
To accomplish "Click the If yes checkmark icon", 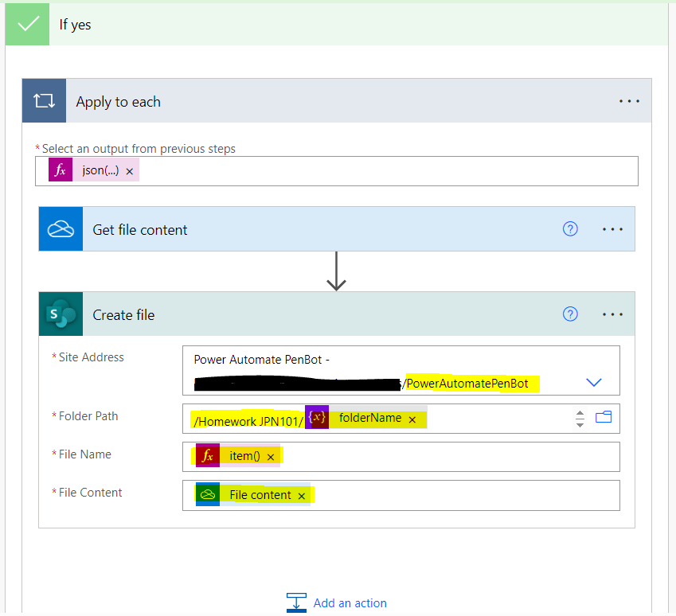I will click(28, 24).
